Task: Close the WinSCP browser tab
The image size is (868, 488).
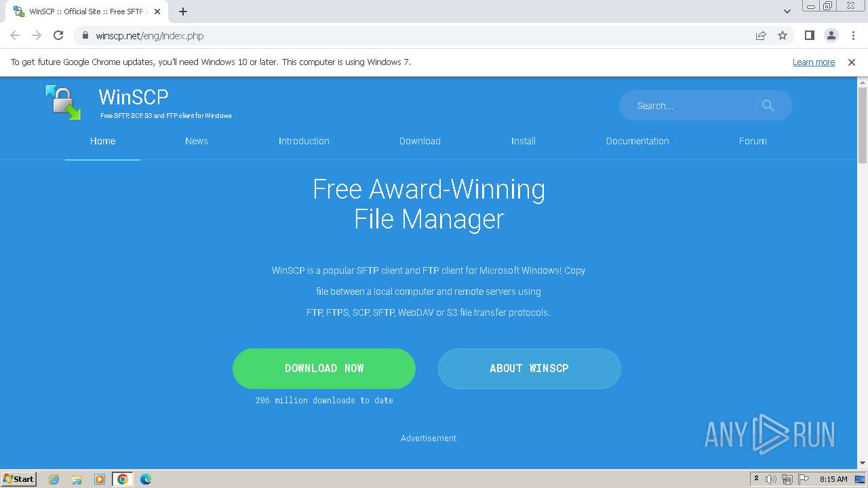Action: [157, 12]
